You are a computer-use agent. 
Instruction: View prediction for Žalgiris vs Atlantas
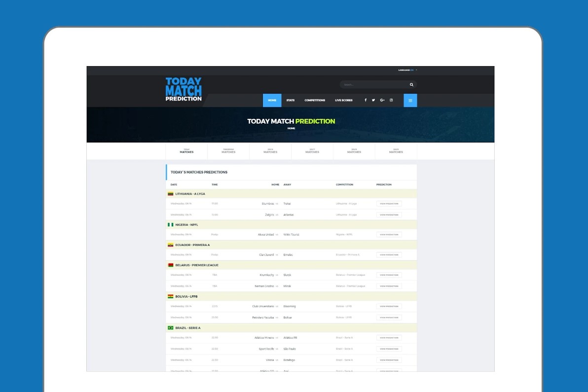tap(389, 215)
